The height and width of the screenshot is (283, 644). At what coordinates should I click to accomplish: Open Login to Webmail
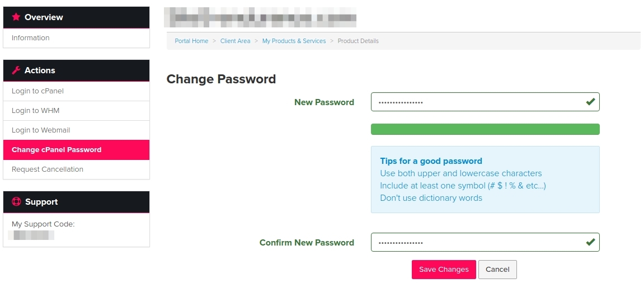[41, 130]
